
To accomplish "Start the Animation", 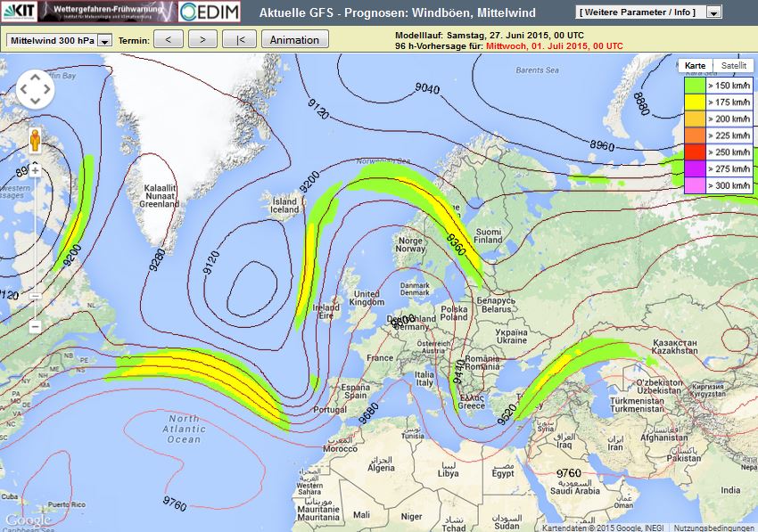I will point(295,39).
